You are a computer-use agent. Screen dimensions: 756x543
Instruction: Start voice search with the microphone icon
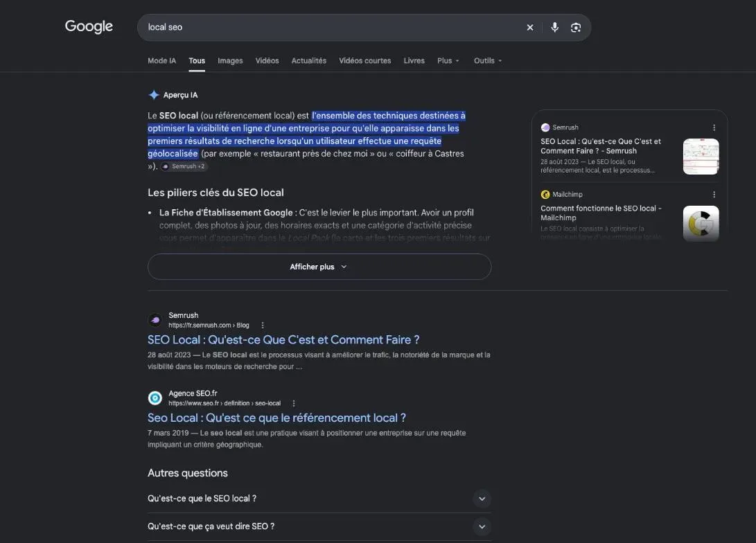coord(555,28)
